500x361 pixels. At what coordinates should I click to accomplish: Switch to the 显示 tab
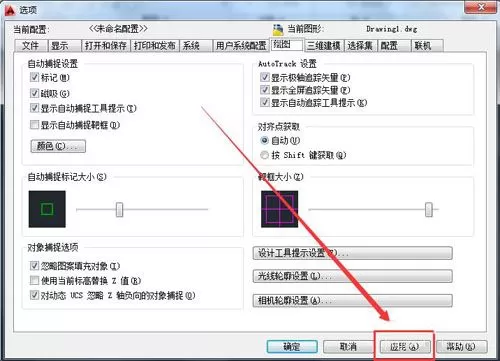coord(64,46)
